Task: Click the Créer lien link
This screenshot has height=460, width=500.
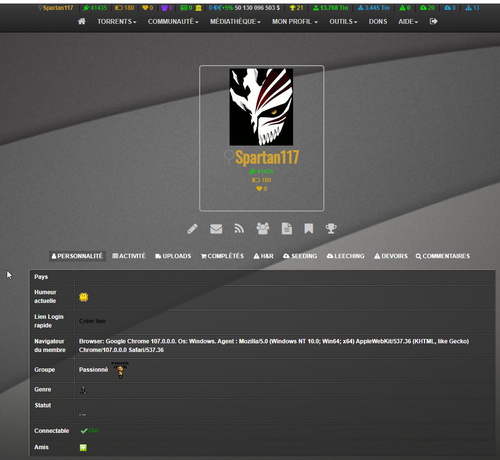Action: (x=92, y=321)
